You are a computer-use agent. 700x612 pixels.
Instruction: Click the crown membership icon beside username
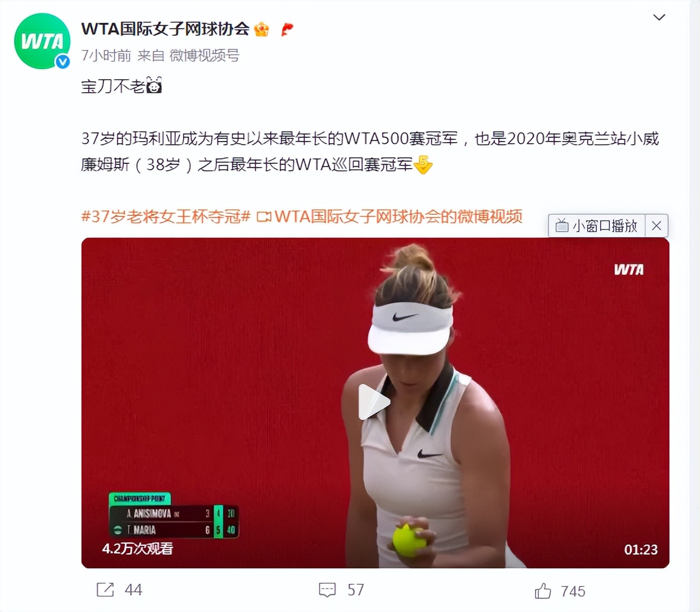pos(262,29)
